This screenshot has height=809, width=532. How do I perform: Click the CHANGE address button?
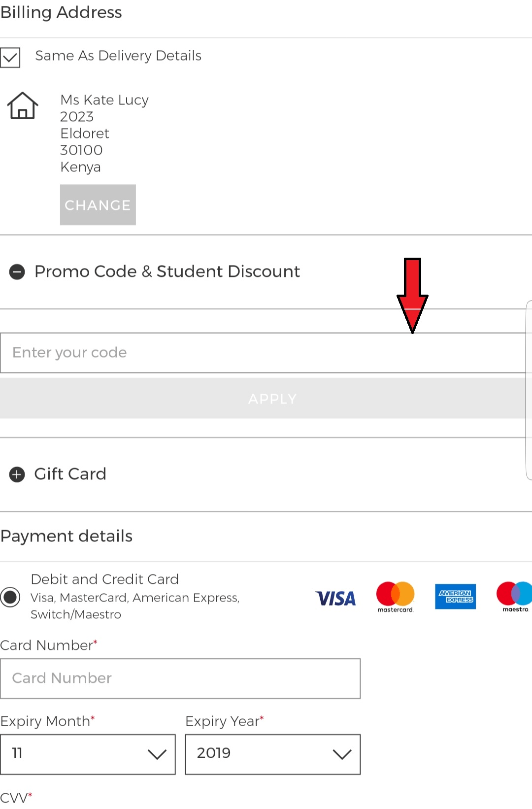(x=98, y=205)
